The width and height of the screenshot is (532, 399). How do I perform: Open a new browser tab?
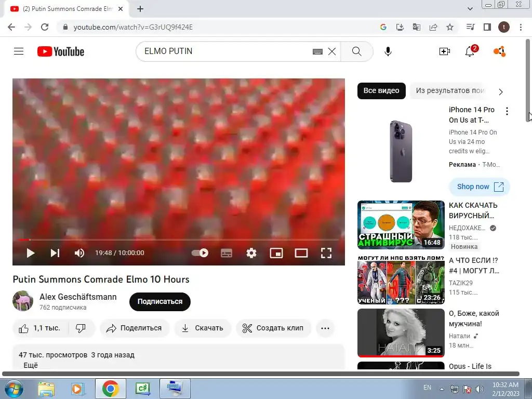point(140,9)
